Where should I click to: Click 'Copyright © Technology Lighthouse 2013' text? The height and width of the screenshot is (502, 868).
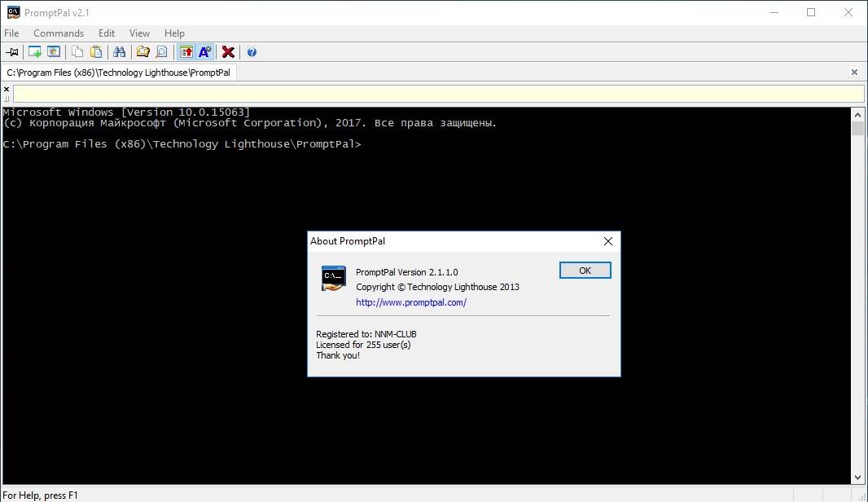[x=437, y=287]
